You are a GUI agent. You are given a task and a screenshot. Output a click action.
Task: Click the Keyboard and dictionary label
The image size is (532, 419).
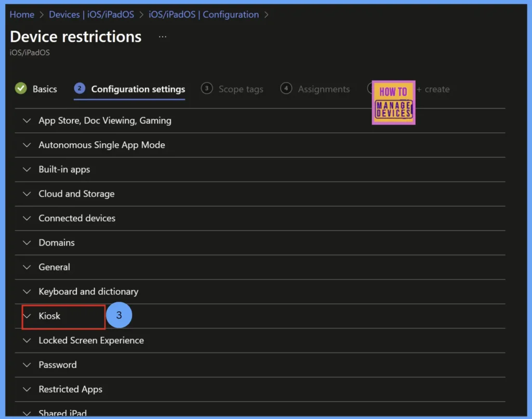click(88, 292)
